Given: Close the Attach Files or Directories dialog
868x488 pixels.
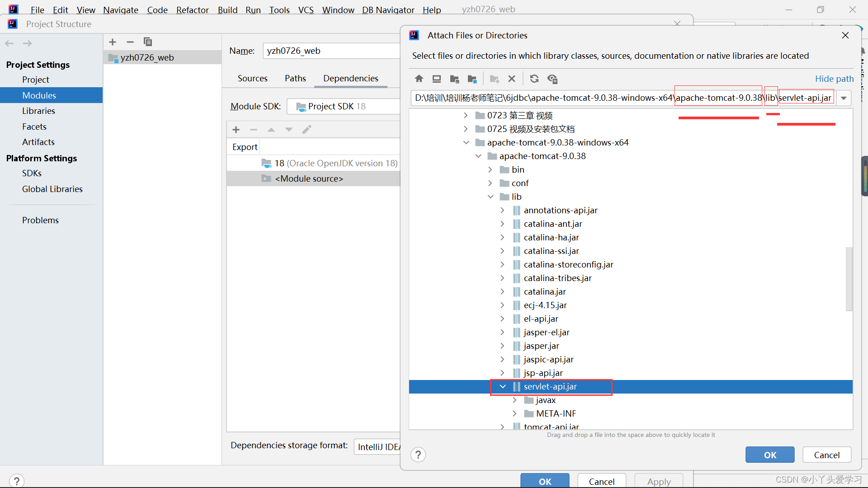Looking at the screenshot, I should [x=845, y=35].
